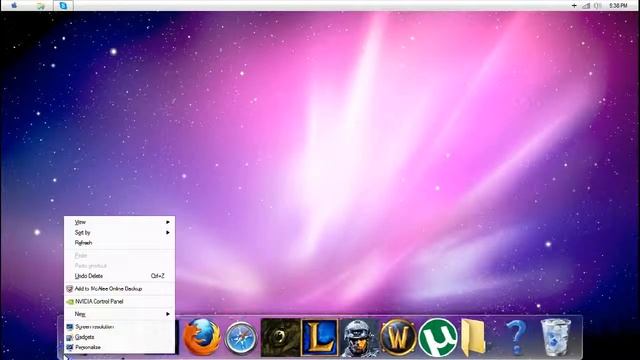640x360 pixels.
Task: Expand the New submenu
Action: [120, 314]
